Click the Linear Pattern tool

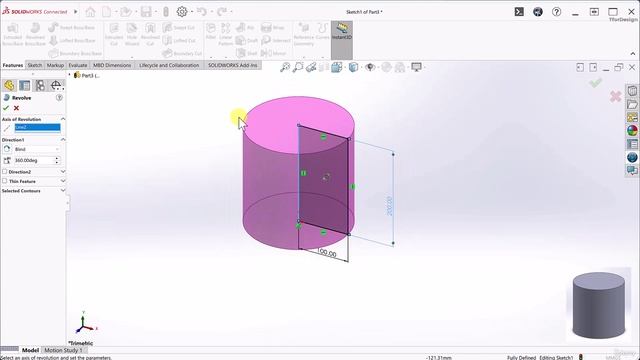[x=225, y=34]
